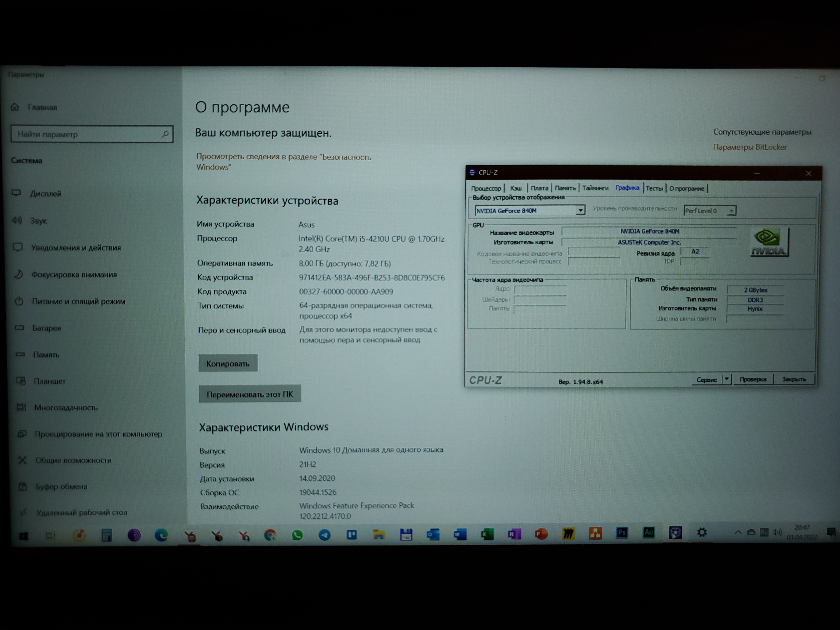This screenshot has height=630, width=840.
Task: Switch to О программе tab in CPU-Z
Action: (x=687, y=188)
